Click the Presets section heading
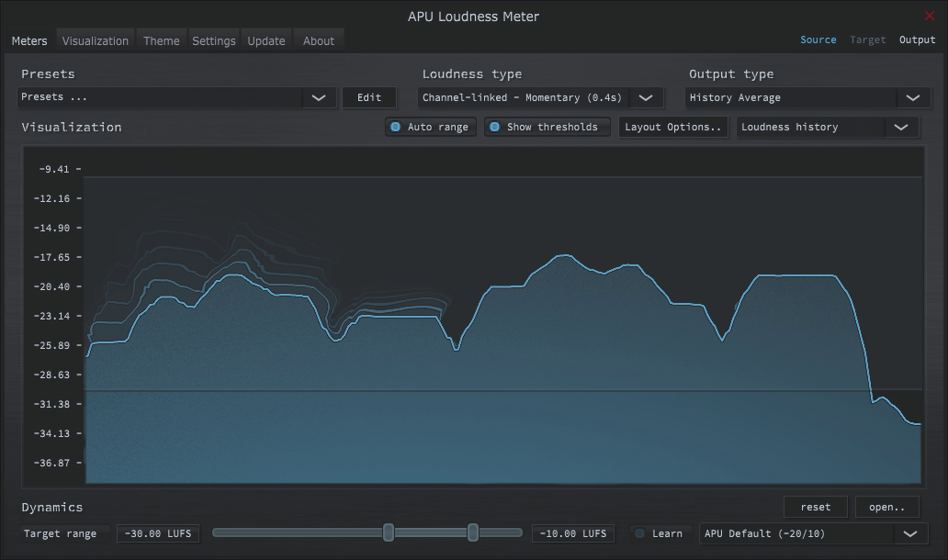Image resolution: width=948 pixels, height=560 pixels. 48,74
